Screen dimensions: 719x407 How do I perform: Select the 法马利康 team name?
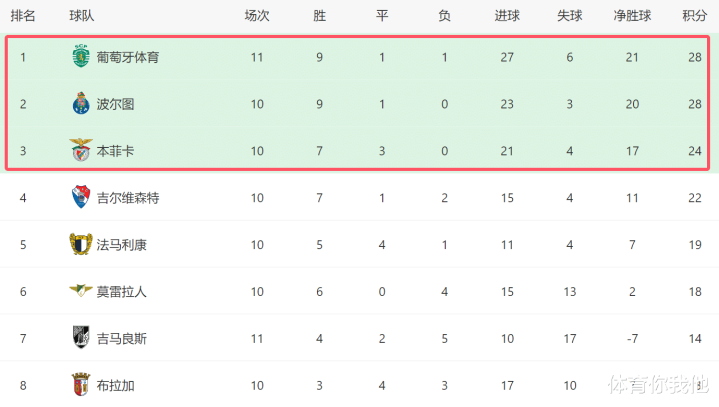(122, 244)
